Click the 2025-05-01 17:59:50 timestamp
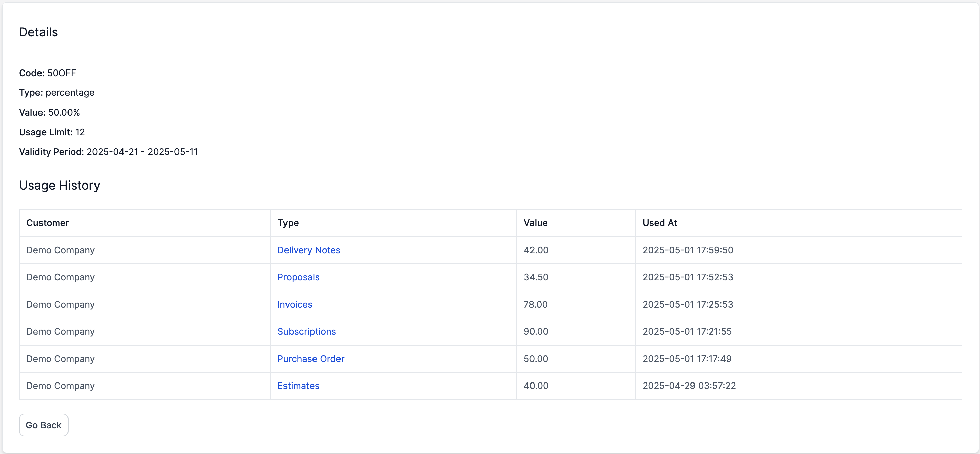The image size is (980, 454). click(687, 250)
